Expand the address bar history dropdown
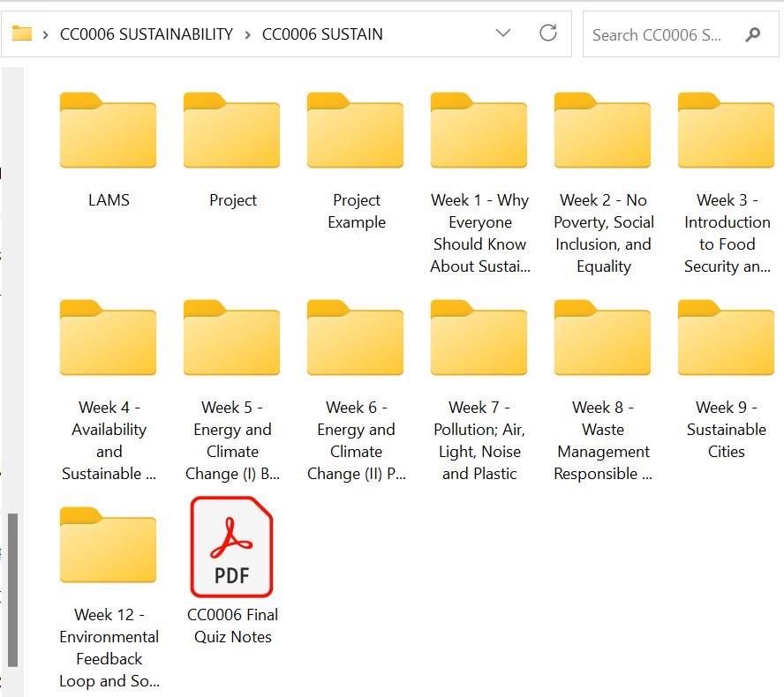Screen dimensions: 784x697 pos(503,34)
